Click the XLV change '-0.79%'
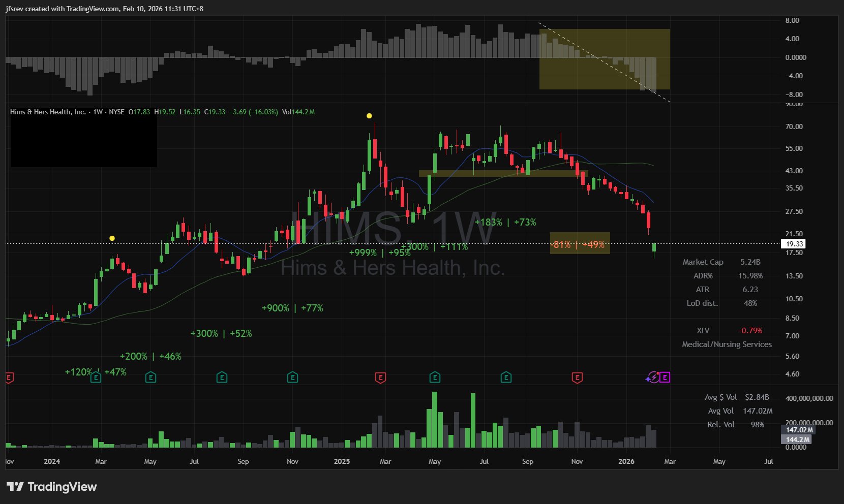 pos(750,331)
